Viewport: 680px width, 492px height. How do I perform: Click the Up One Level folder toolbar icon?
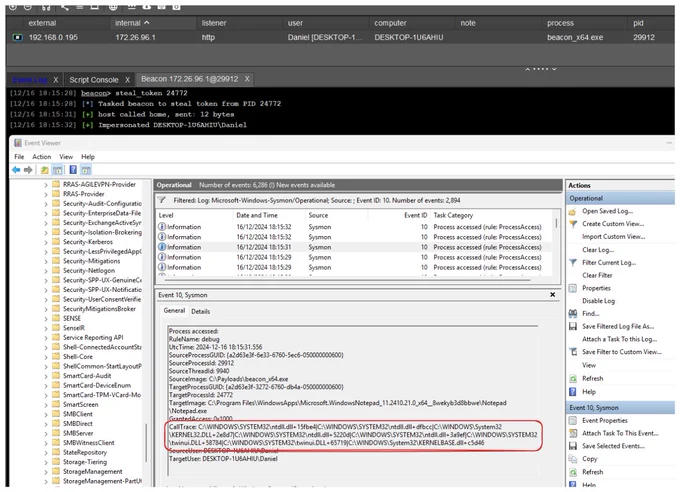point(45,170)
